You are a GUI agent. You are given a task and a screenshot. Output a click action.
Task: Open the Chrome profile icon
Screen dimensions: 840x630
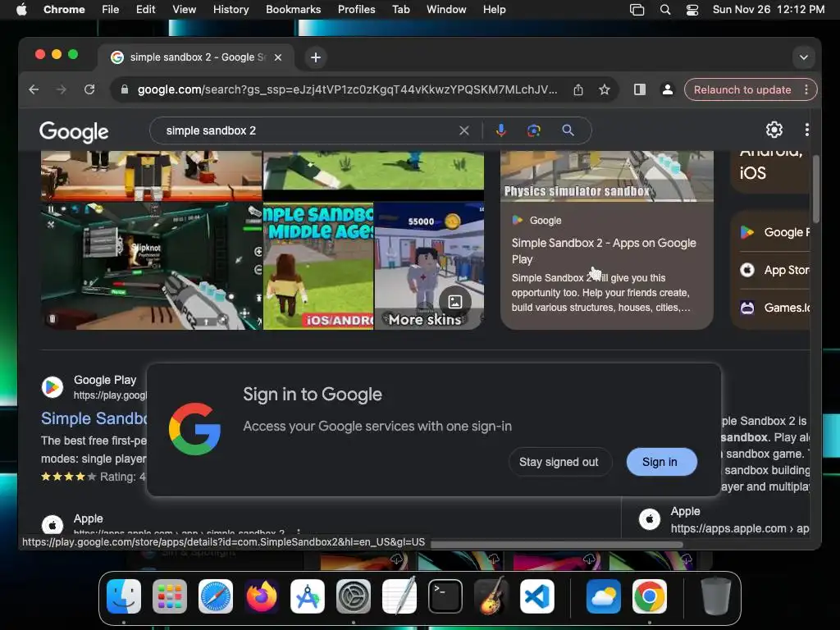pyautogui.click(x=668, y=89)
